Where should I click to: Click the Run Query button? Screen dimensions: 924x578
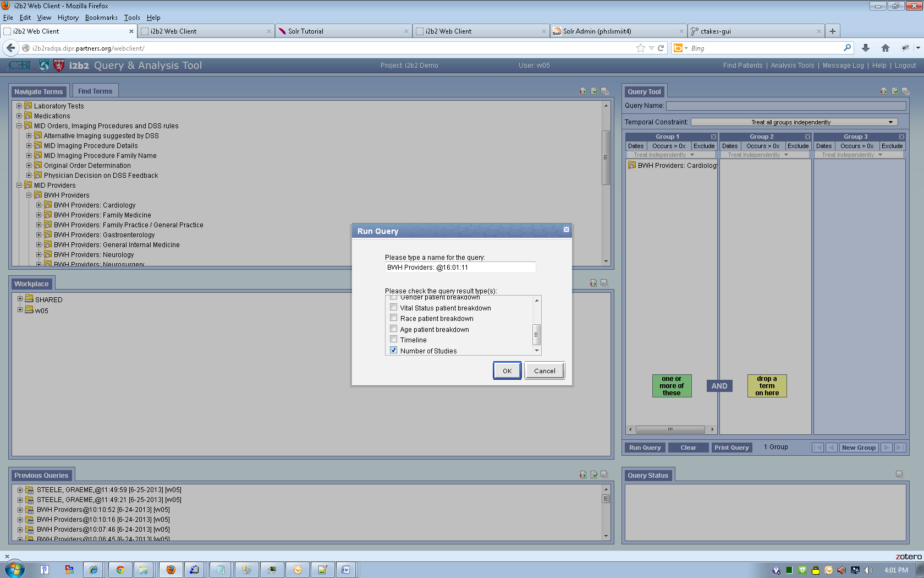click(x=645, y=448)
